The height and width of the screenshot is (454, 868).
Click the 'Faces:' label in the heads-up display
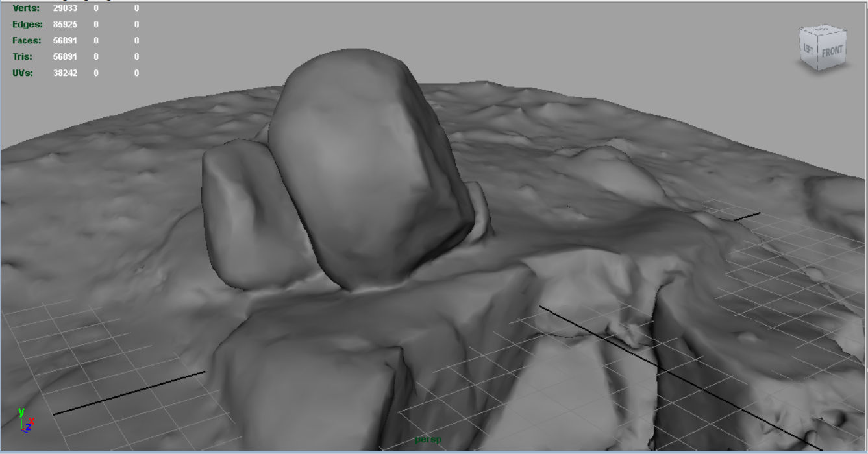click(27, 41)
